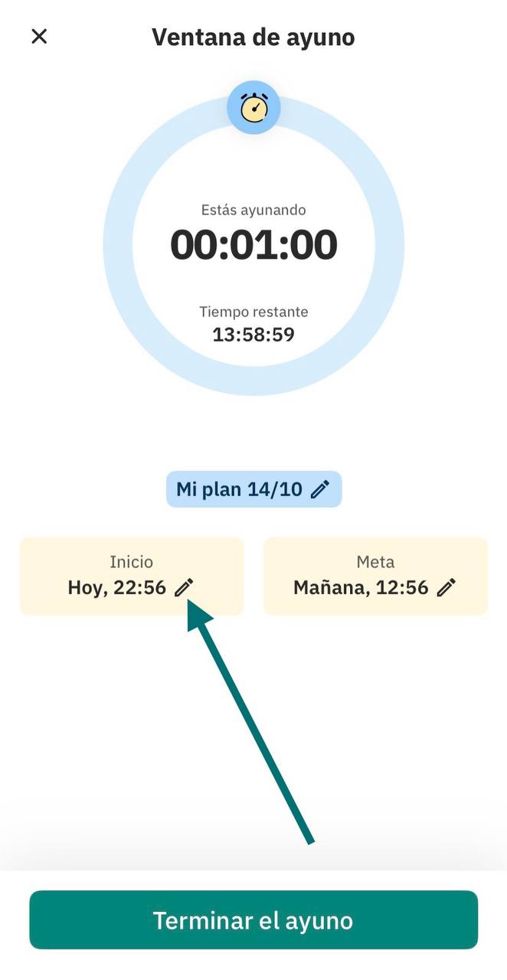The width and height of the screenshot is (507, 980).
Task: Select the Mañana, 12:56 goal time text
Action: tap(361, 587)
